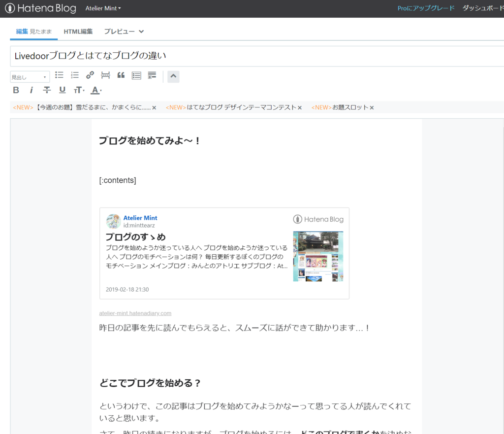The width and height of the screenshot is (504, 434).
Task: Expand the プレビュー chevron dropdown
Action: (x=141, y=32)
